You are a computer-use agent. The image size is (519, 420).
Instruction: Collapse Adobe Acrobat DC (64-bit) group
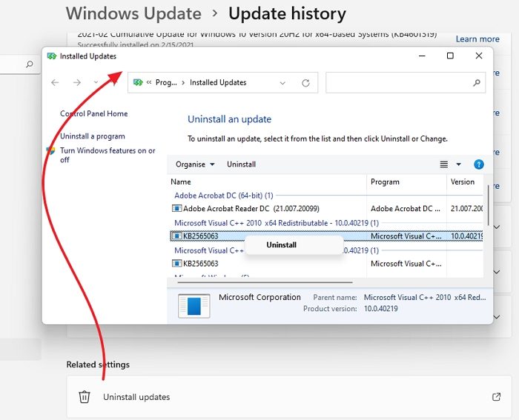click(224, 196)
